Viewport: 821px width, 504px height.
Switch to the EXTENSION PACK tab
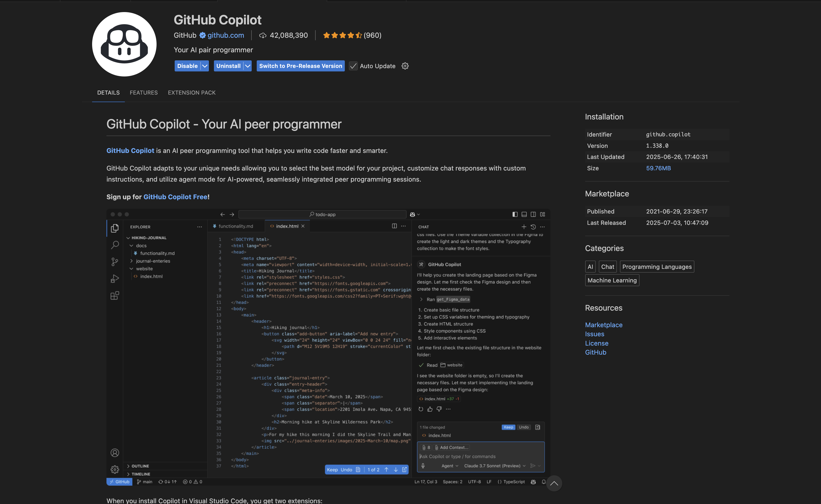pos(192,93)
